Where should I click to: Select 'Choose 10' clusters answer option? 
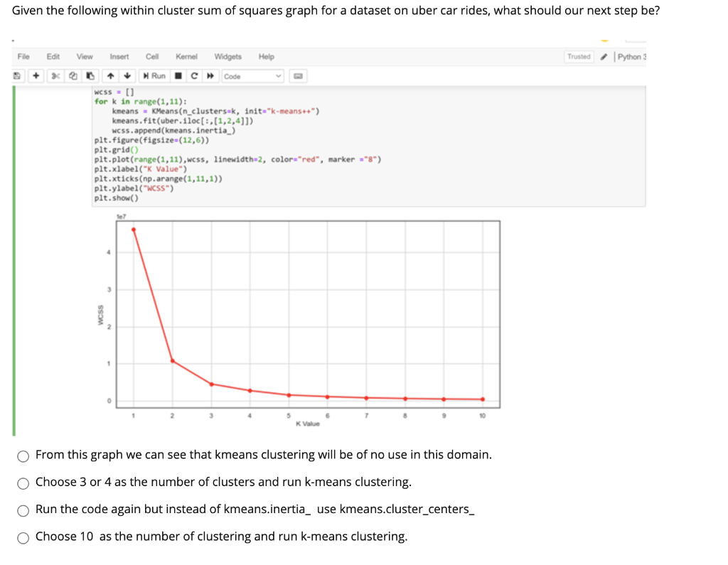point(23,537)
